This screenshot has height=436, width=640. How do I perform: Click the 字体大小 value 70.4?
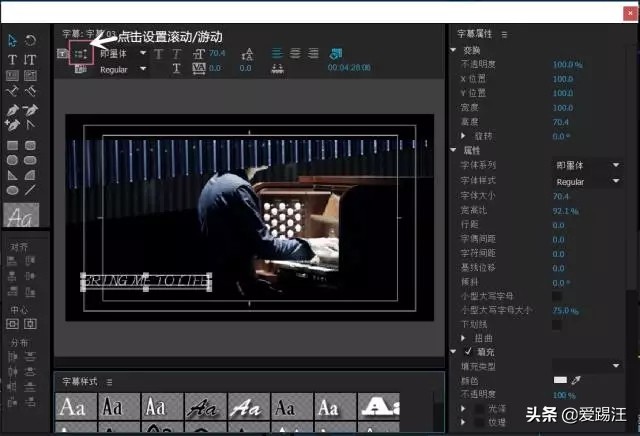tap(561, 196)
